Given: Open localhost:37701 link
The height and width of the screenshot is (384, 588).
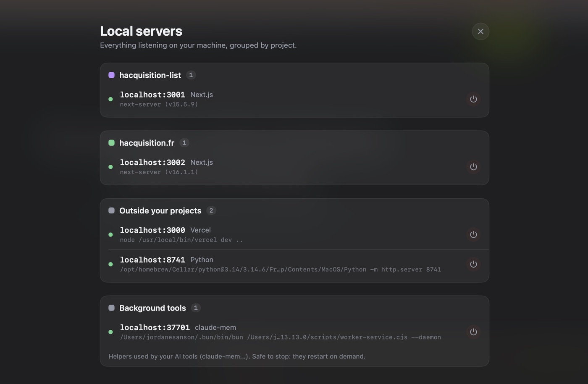Looking at the screenshot, I should [x=155, y=328].
